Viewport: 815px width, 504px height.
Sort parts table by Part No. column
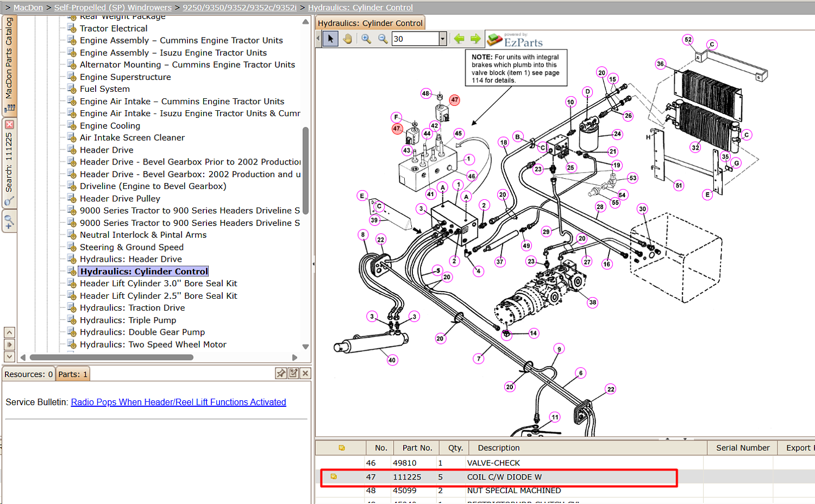tap(417, 448)
